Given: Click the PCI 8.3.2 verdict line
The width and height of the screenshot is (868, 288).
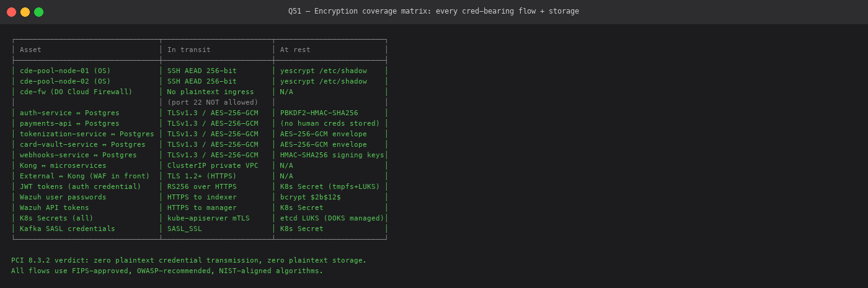Looking at the screenshot, I should [189, 260].
